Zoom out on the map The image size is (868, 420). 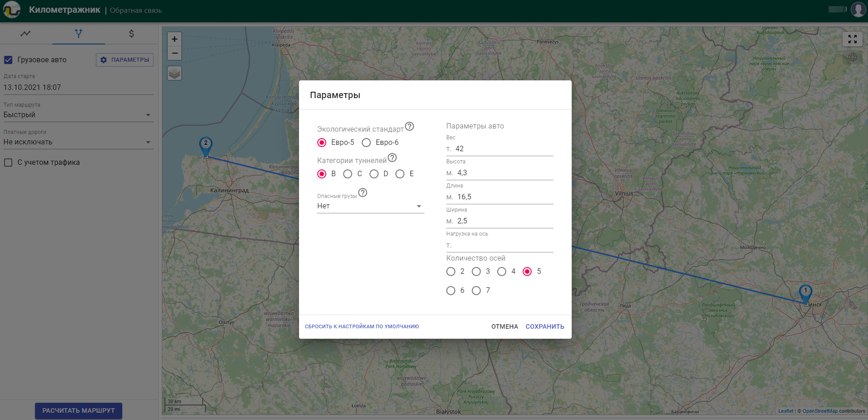[x=175, y=54]
